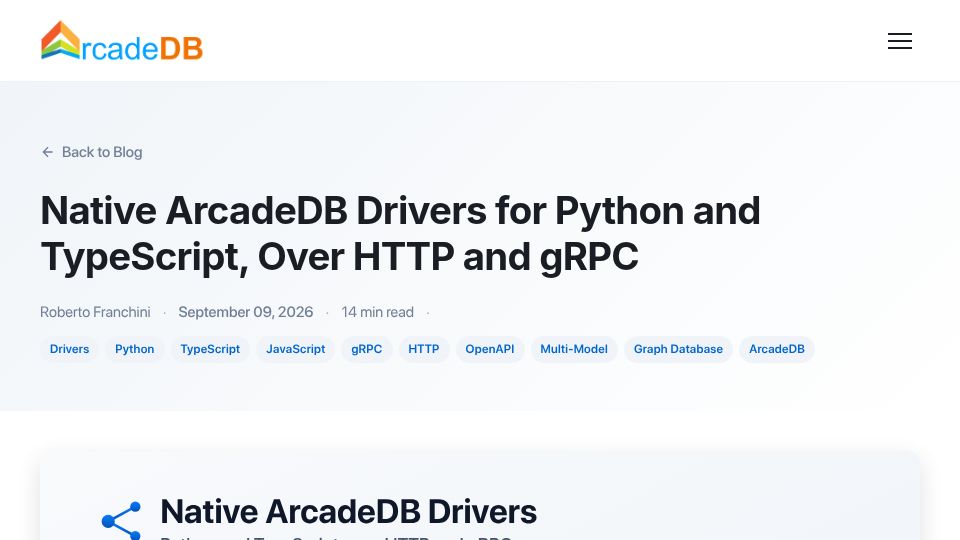Click the Native ArcadeDB Drivers card heading
The image size is (960, 540).
pos(348,512)
